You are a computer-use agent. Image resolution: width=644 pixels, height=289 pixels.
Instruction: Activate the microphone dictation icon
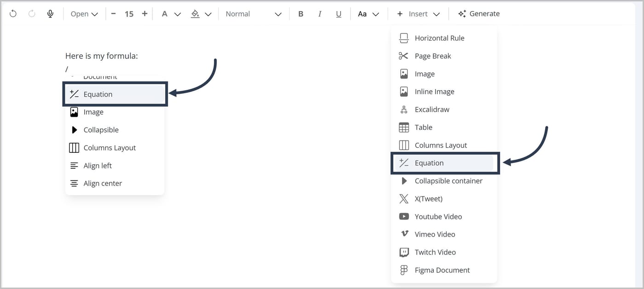click(x=50, y=14)
